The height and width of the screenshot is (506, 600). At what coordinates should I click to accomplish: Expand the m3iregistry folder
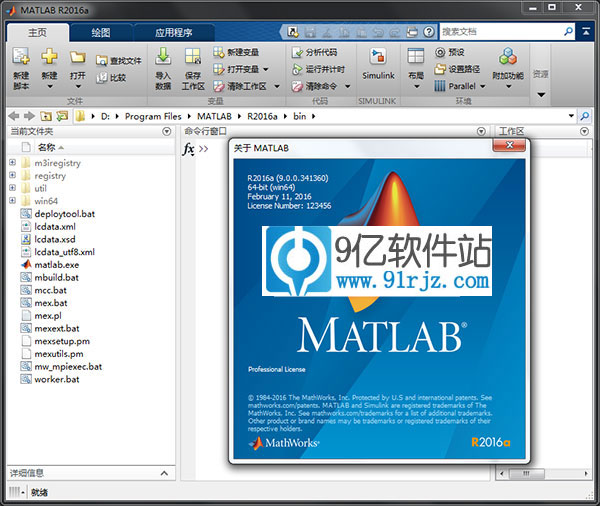coord(12,163)
